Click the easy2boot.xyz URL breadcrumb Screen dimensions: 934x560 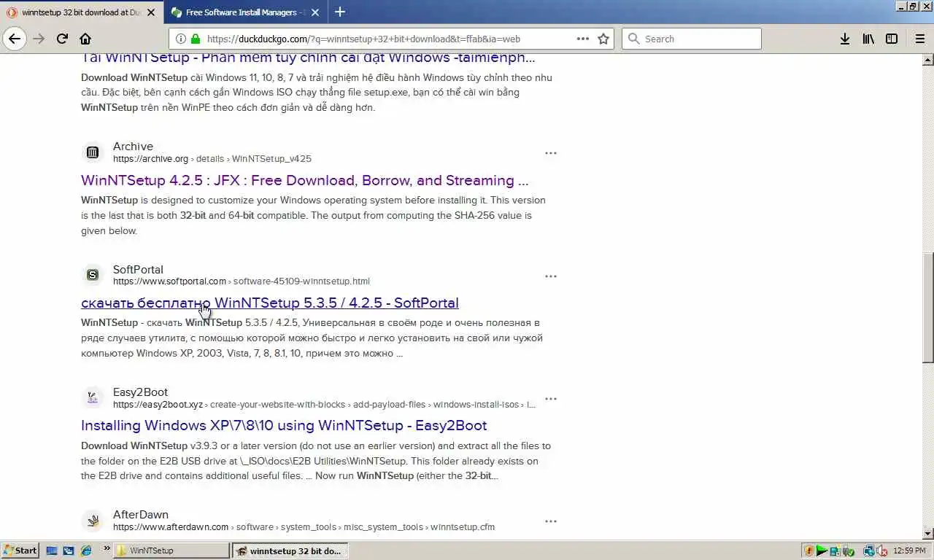[324, 404]
